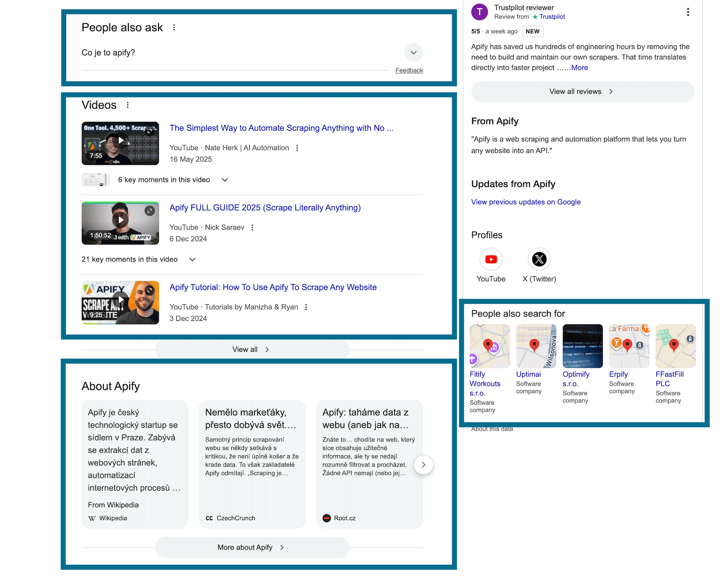728x584 pixels.
Task: Open Apify YouTube profile icon
Action: point(491,259)
